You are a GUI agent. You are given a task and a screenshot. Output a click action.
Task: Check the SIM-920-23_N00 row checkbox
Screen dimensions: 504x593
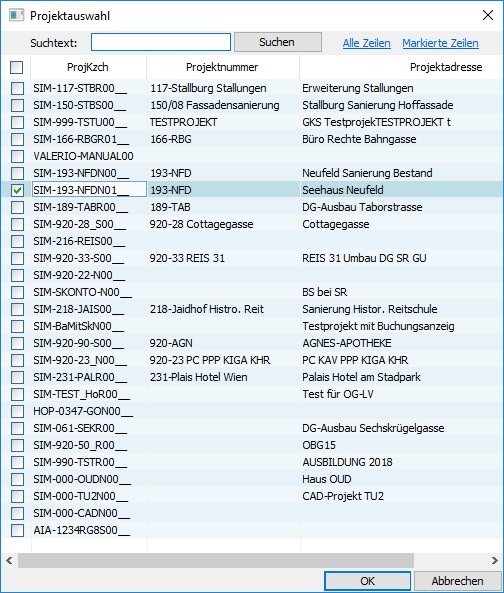tap(17, 360)
